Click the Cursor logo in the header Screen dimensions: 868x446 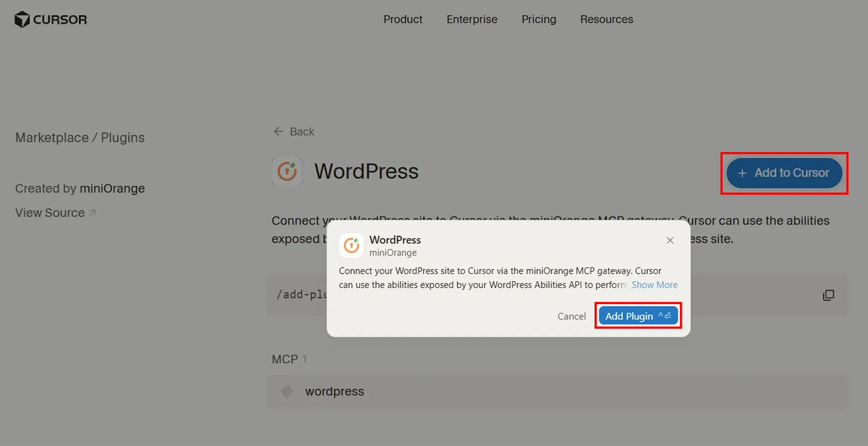coord(51,19)
